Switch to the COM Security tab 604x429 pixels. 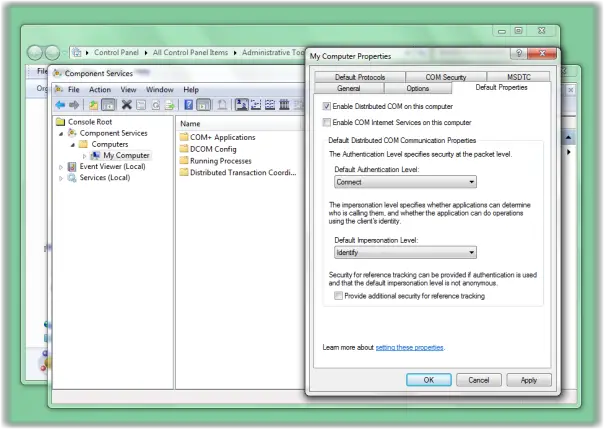[446, 77]
